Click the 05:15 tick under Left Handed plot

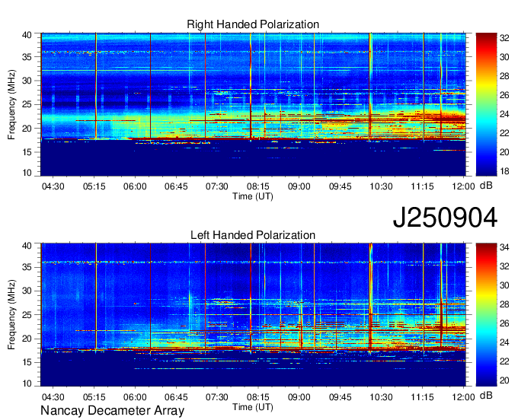(x=94, y=397)
